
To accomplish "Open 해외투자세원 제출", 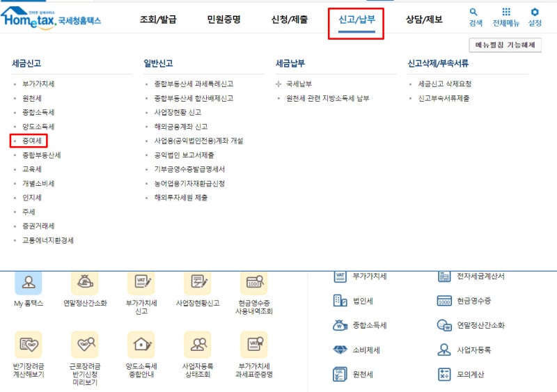I will tap(181, 198).
